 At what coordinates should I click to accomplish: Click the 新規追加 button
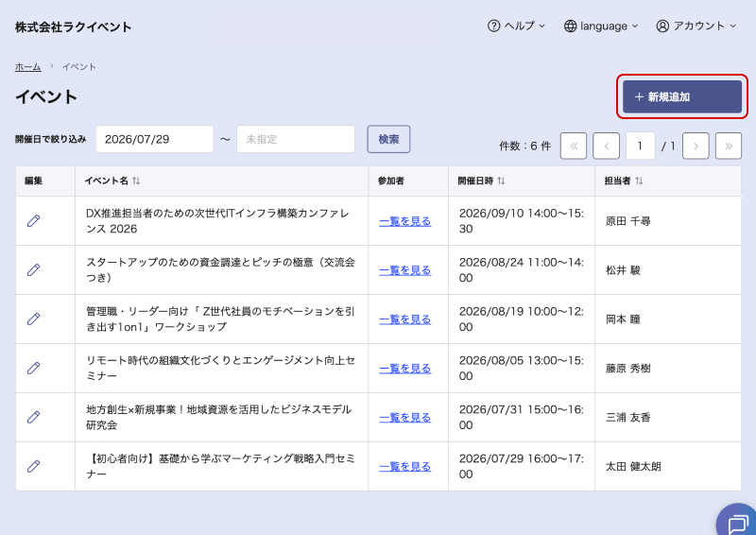point(682,96)
